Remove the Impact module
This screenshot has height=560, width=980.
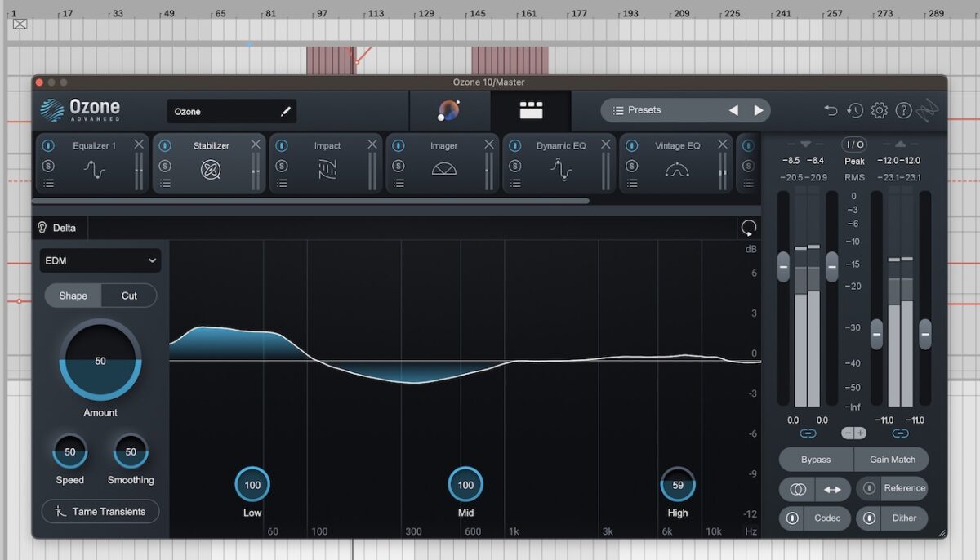coord(372,144)
